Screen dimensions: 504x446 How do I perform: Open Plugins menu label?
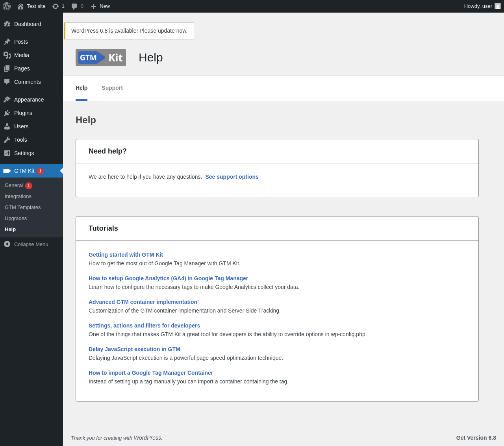click(23, 113)
